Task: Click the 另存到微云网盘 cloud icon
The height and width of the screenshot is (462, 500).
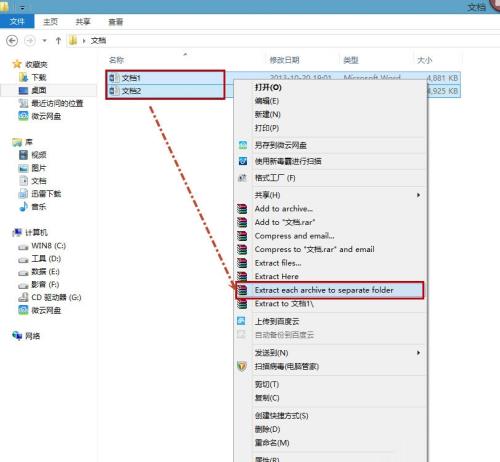Action: [x=243, y=145]
